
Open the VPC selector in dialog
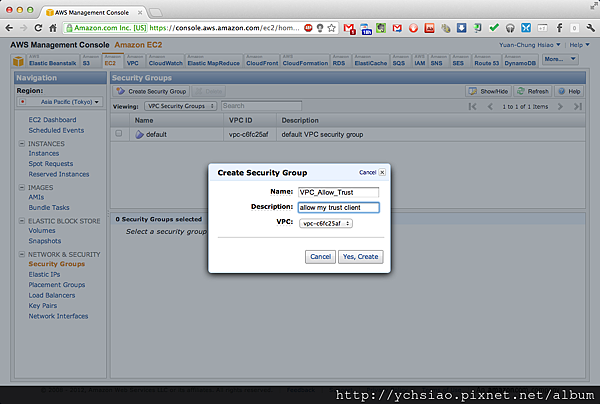[x=326, y=223]
